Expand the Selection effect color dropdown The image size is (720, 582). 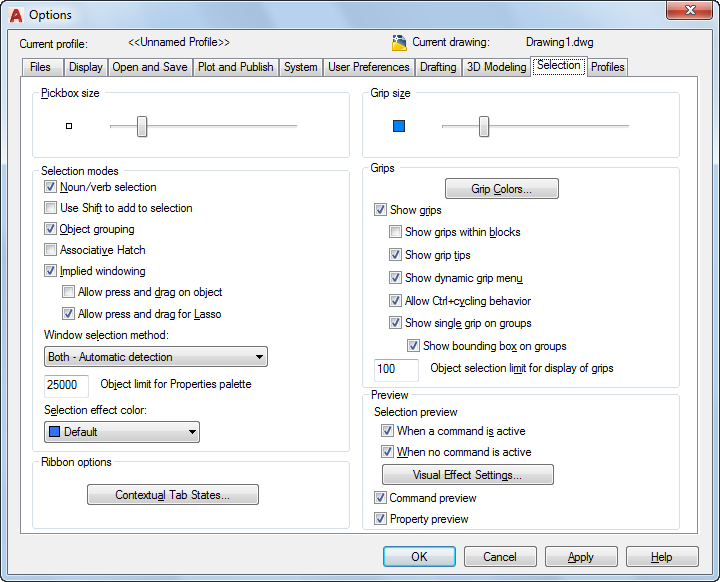pyautogui.click(x=122, y=432)
